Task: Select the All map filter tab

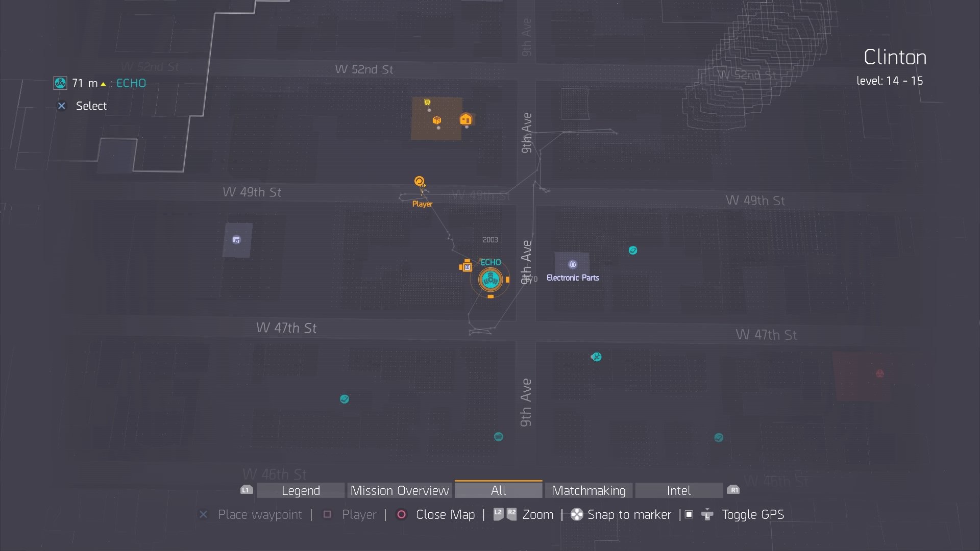Action: (498, 490)
